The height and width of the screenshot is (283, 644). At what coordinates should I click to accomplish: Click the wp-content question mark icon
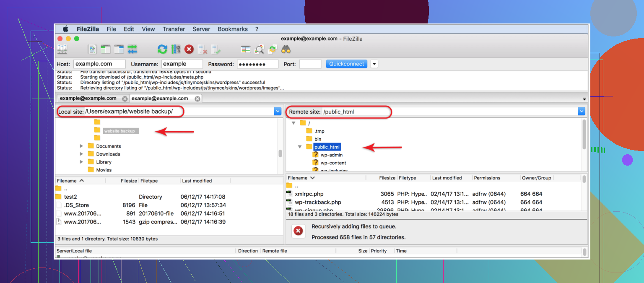coord(316,163)
